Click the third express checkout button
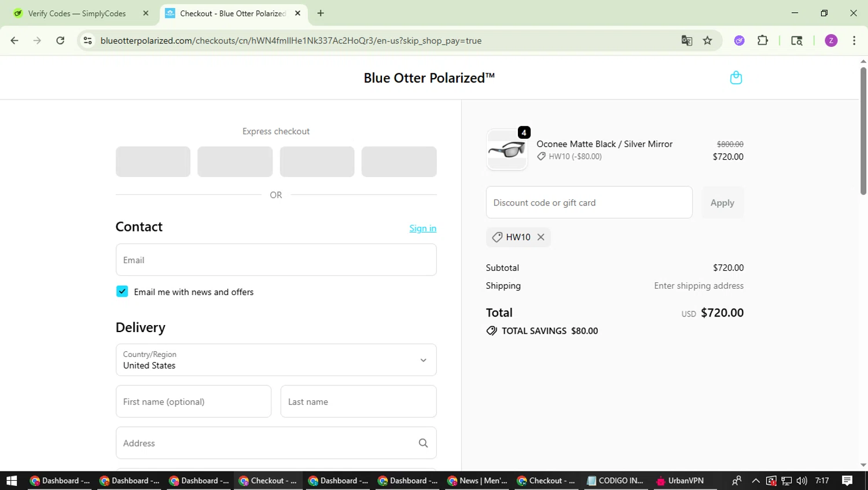This screenshot has width=868, height=490. 317,161
